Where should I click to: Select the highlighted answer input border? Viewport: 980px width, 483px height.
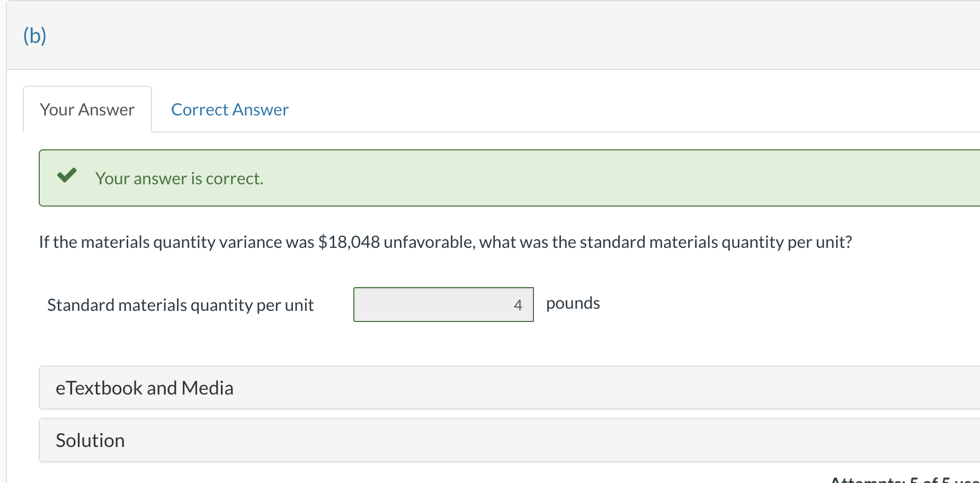click(x=443, y=289)
